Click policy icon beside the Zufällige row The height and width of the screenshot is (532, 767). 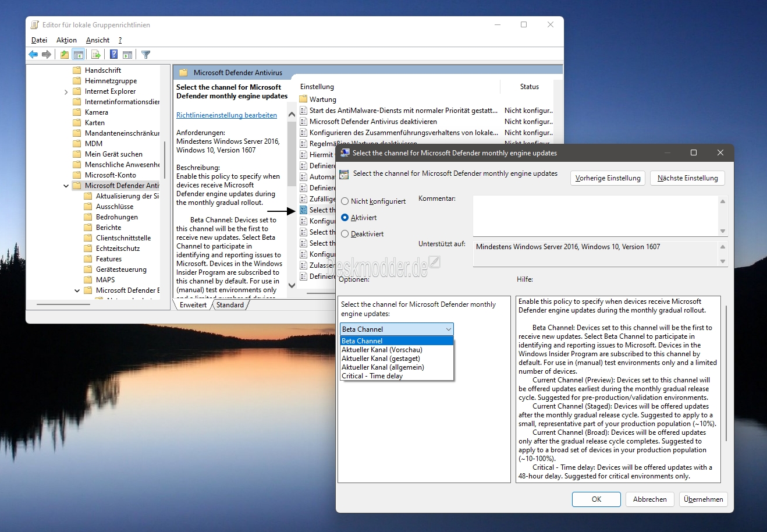coord(303,199)
